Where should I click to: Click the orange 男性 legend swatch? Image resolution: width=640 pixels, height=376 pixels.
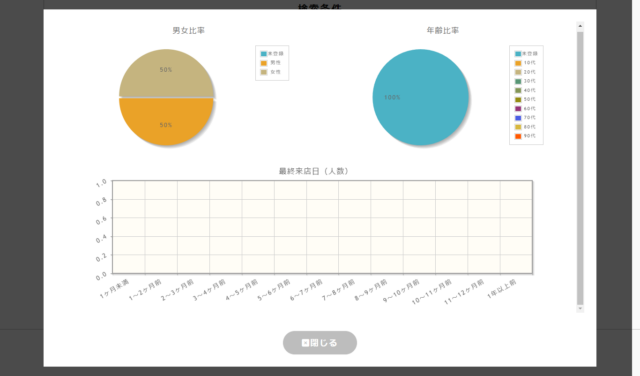pyautogui.click(x=264, y=63)
